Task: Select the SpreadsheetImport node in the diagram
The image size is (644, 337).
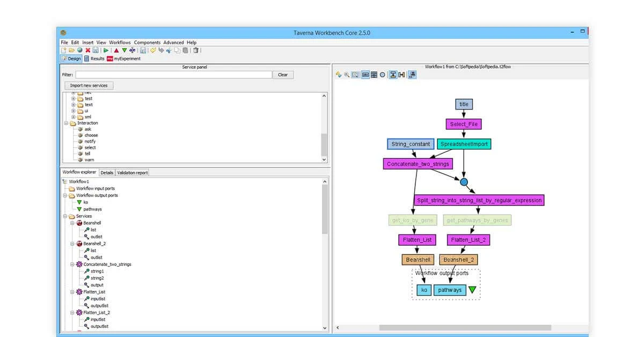Action: (x=464, y=144)
